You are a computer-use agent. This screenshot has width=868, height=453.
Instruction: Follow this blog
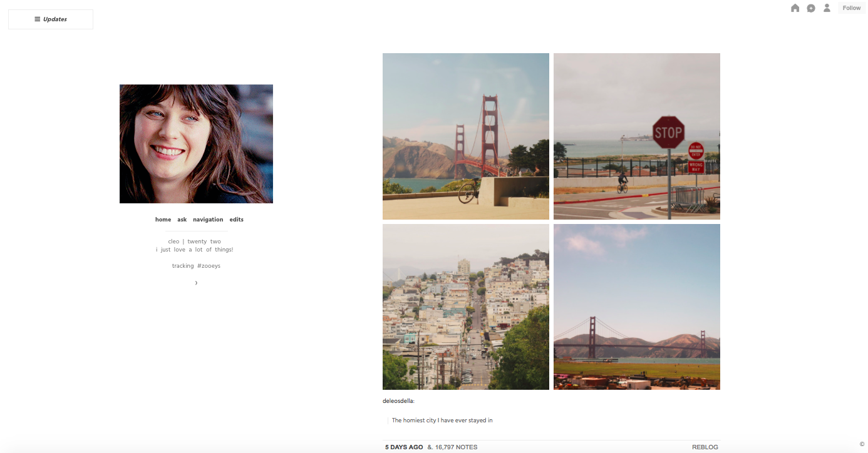[851, 8]
